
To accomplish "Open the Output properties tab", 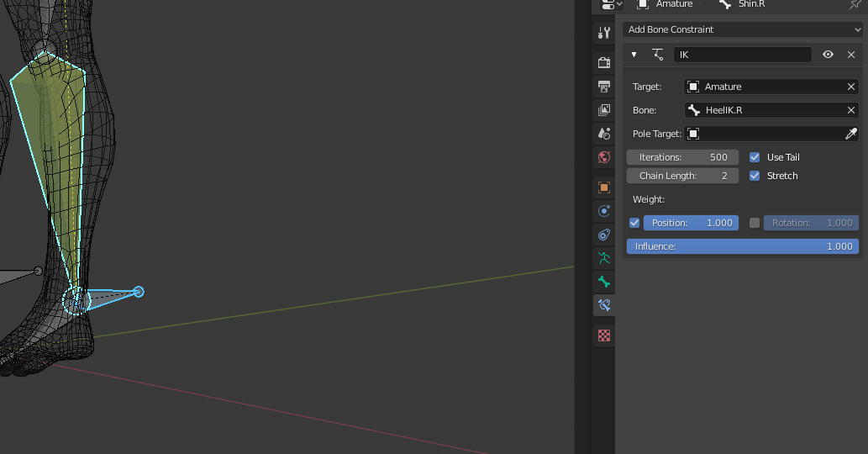I will [x=604, y=87].
